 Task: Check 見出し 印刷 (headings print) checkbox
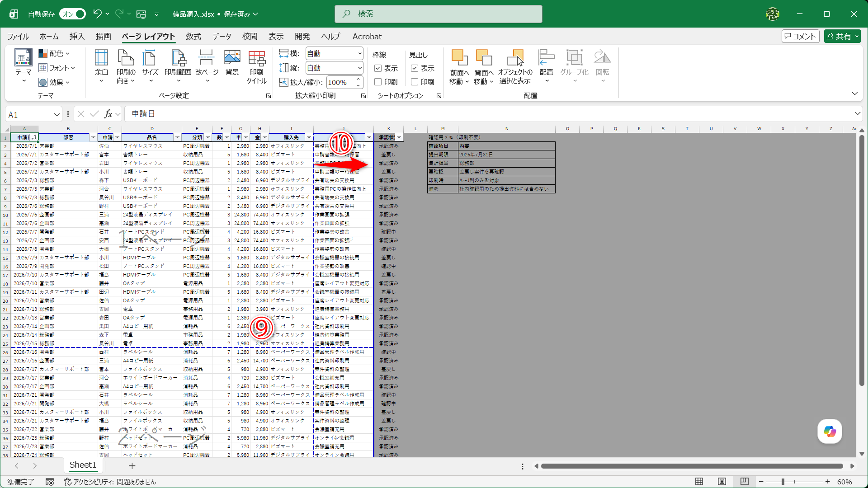click(414, 82)
